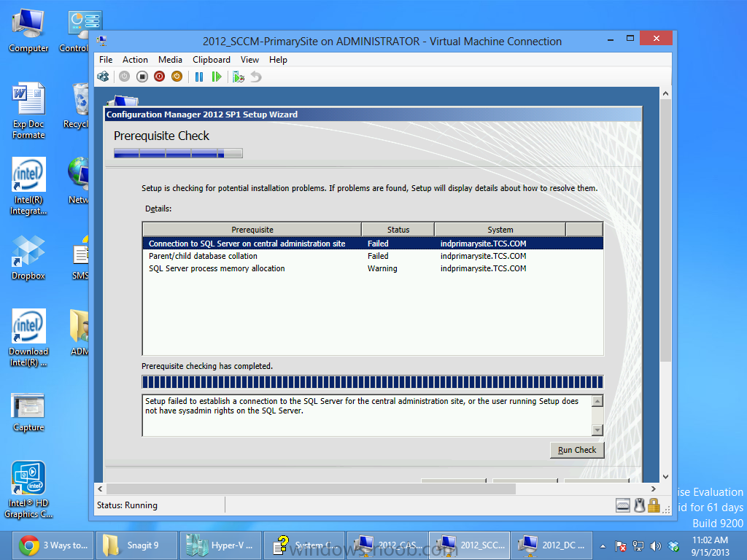Viewport: 747px width, 560px height.
Task: Click the prerequisite check progress bar
Action: coord(373,382)
